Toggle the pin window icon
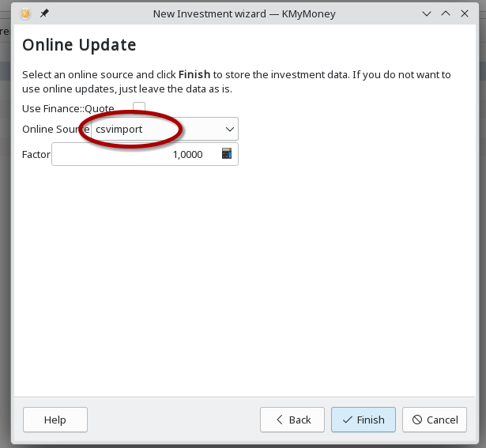Image resolution: width=486 pixels, height=448 pixels. click(x=44, y=13)
